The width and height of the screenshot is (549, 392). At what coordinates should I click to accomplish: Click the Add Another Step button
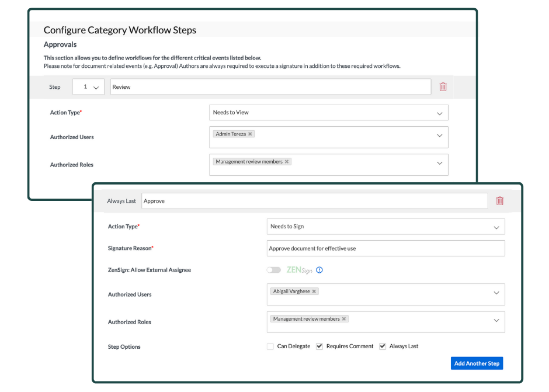(477, 363)
